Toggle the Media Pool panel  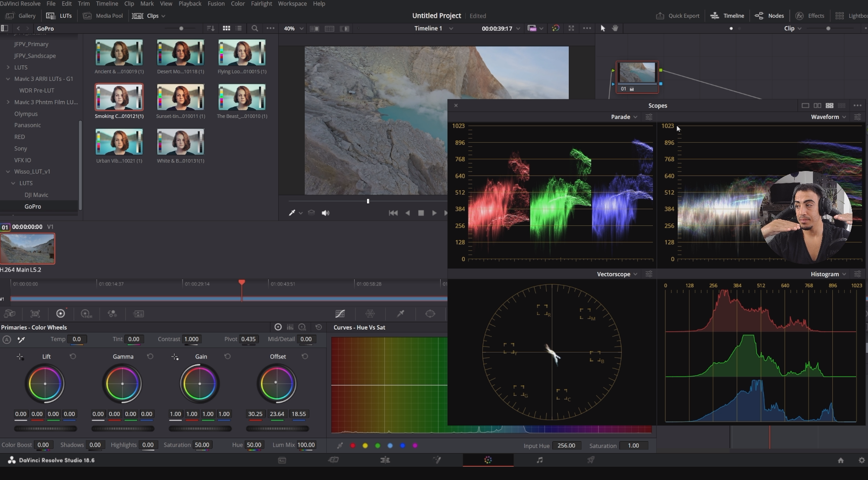click(103, 16)
